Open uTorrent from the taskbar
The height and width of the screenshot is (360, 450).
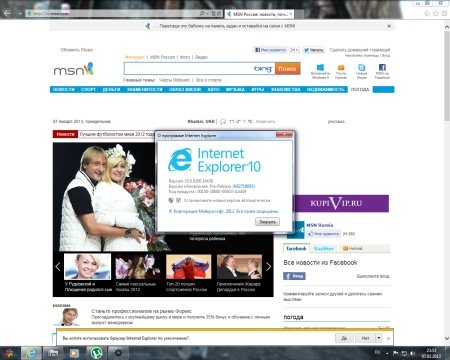[x=96, y=353]
